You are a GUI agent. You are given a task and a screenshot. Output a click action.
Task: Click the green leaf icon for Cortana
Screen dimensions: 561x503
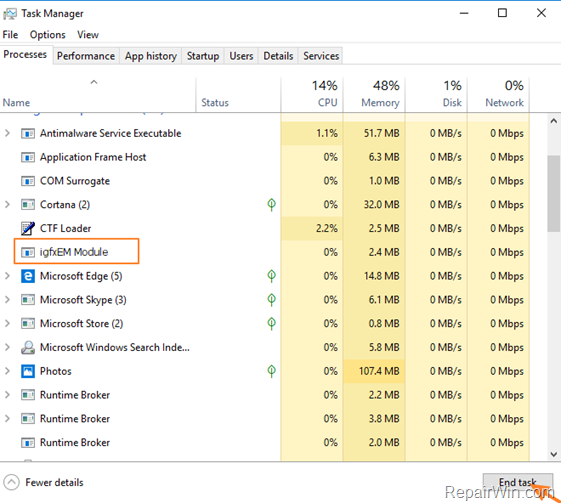point(272,205)
